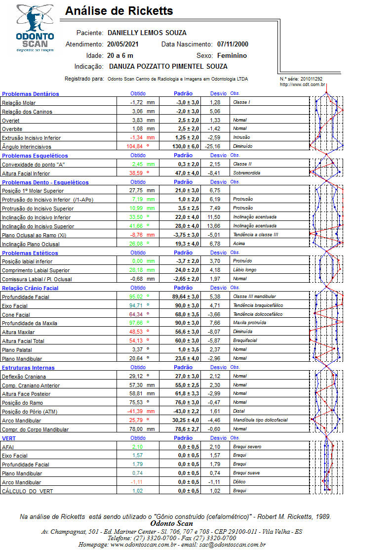Click Desvio header in the VERT section
The width and height of the screenshot is (392, 555).
point(218,438)
